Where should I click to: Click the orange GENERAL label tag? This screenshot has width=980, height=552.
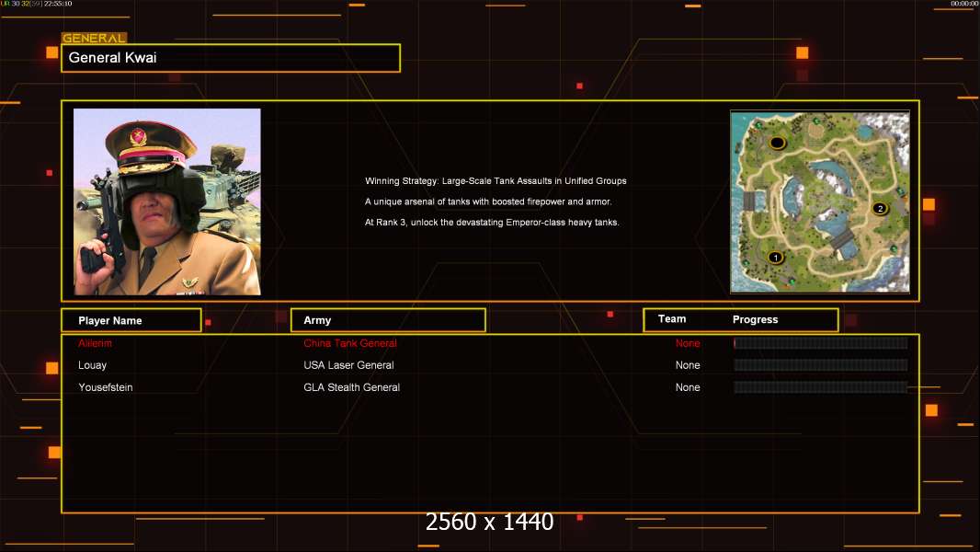pos(94,38)
